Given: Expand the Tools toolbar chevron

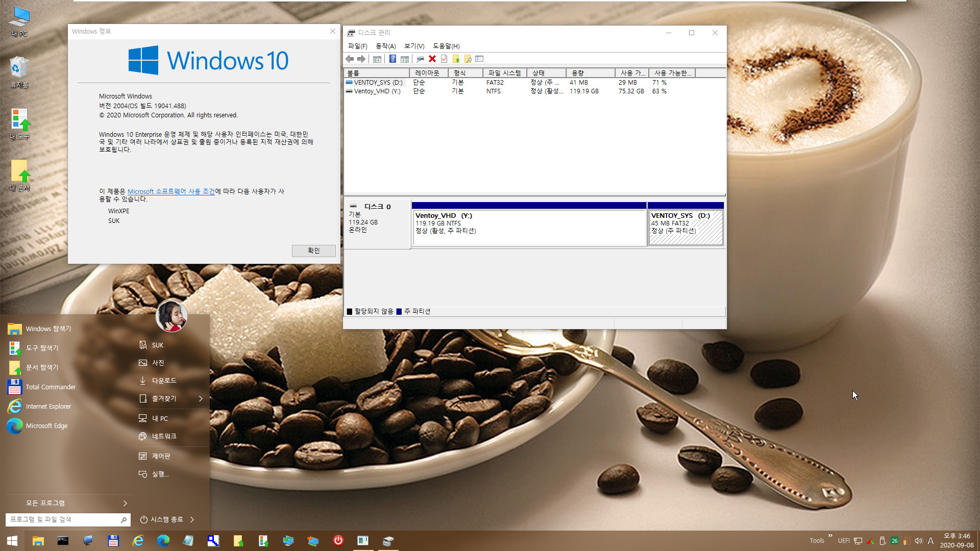Looking at the screenshot, I should click(830, 536).
